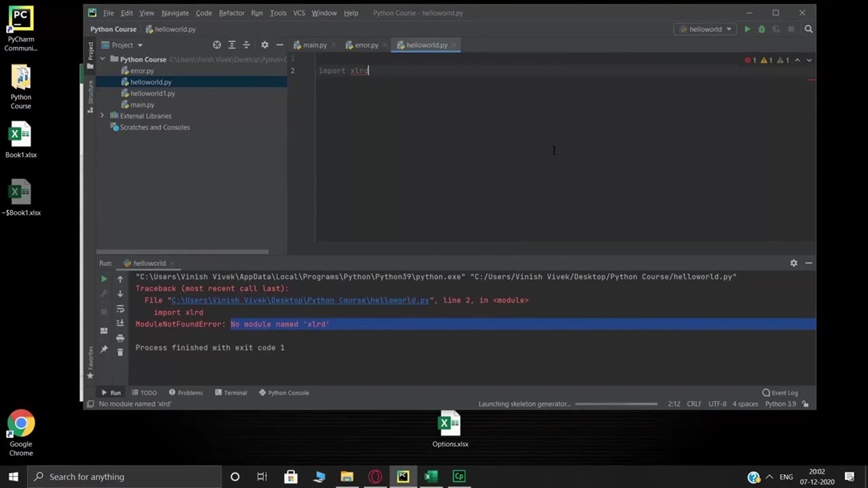Run helloworld with the green toolbar play icon

click(x=747, y=29)
